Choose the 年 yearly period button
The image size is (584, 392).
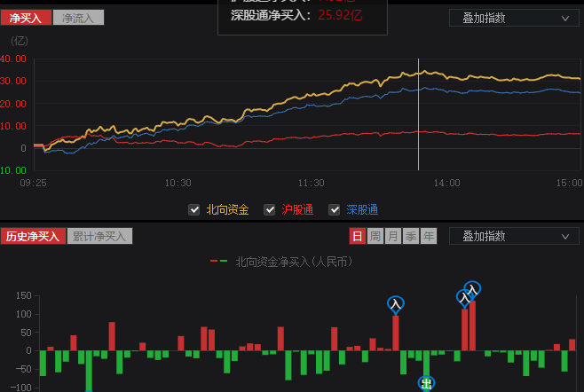click(429, 236)
